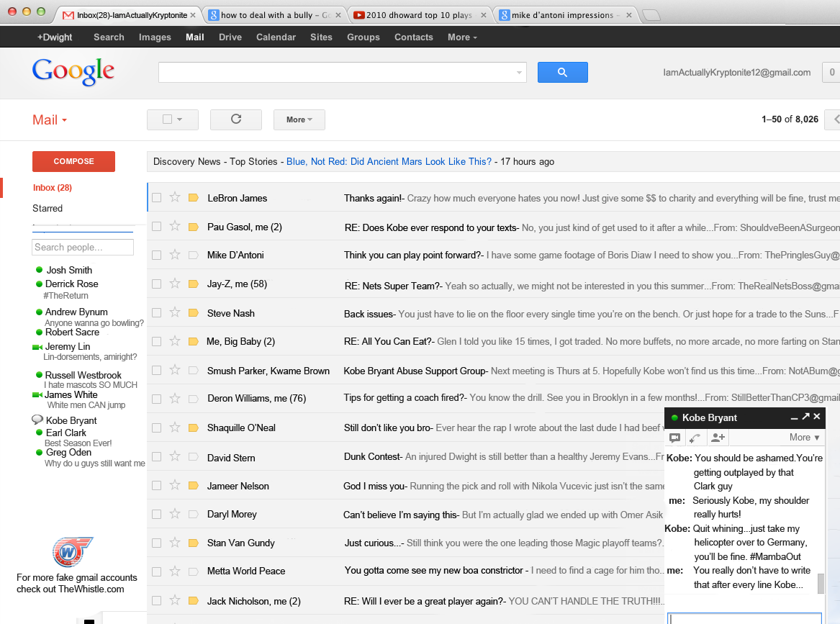Image resolution: width=840 pixels, height=624 pixels.
Task: Click the refresh inbox icon
Action: tap(235, 119)
